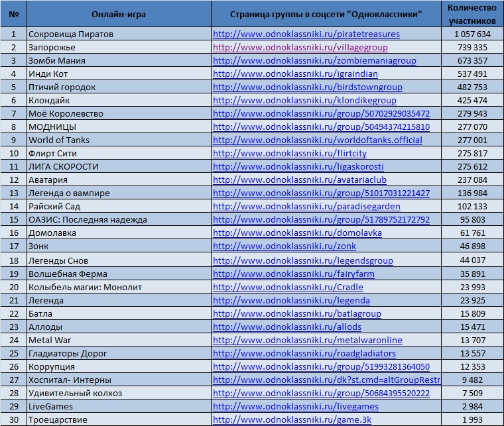Open the klondikegroup link

pyautogui.click(x=304, y=100)
